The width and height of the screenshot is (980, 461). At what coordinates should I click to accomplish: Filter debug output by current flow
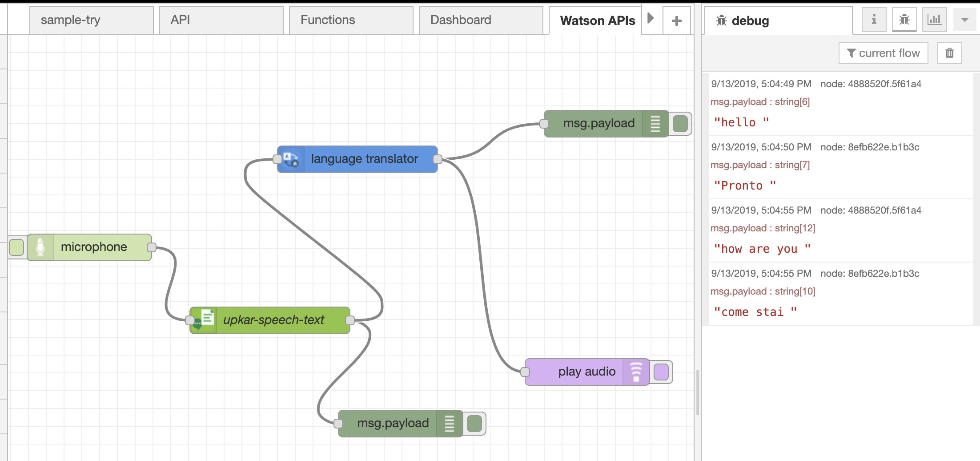(883, 53)
